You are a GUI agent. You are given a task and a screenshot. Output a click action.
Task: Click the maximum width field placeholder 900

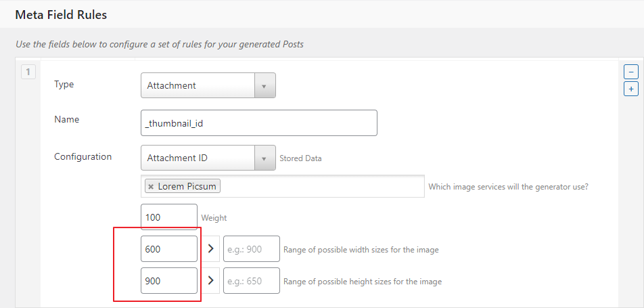click(252, 249)
